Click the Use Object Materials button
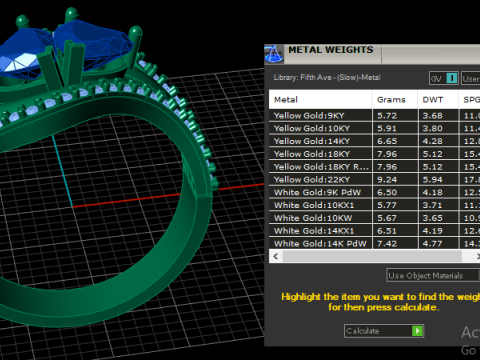Viewport: 480px width, 360px height. coord(433,275)
